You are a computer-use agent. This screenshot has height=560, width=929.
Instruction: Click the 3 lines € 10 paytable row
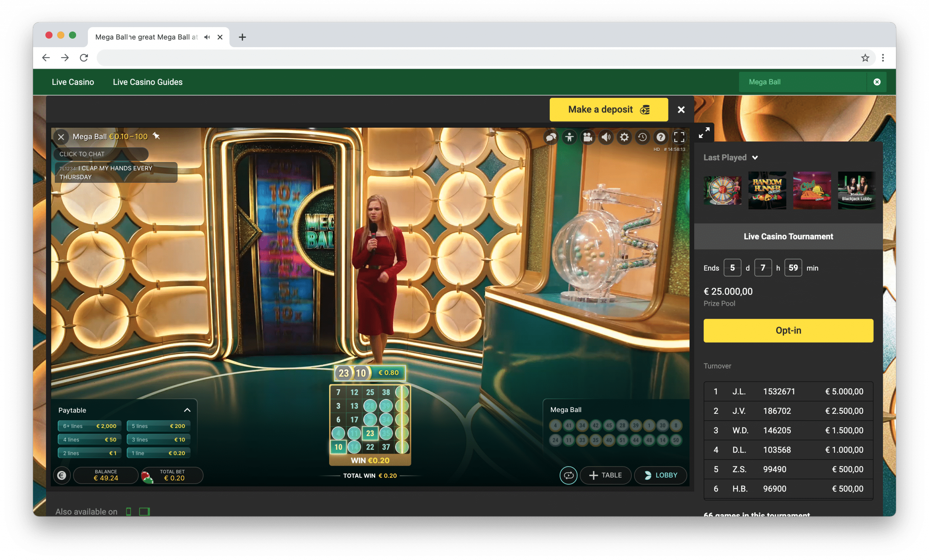click(x=158, y=440)
